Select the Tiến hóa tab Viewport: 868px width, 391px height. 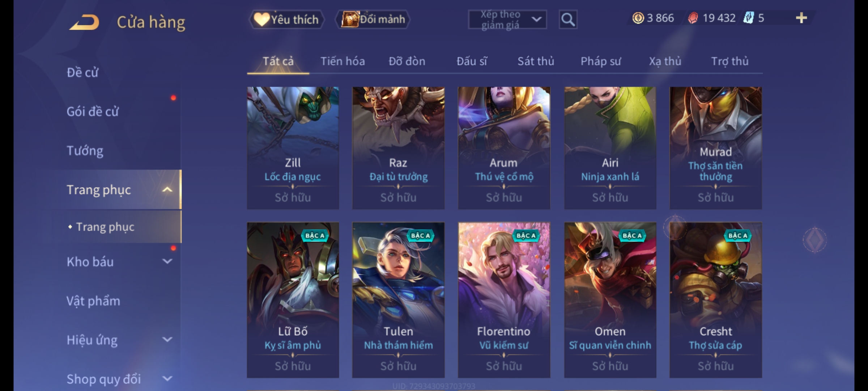tap(342, 61)
